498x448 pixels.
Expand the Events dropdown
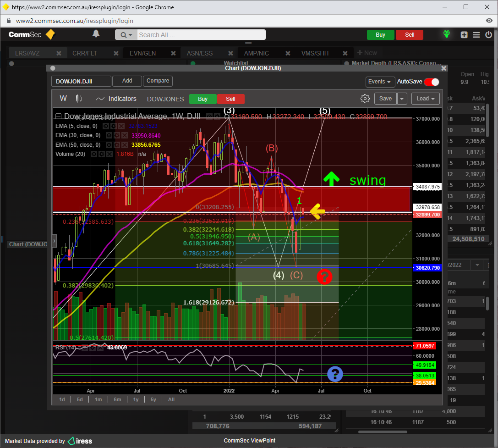coord(380,82)
